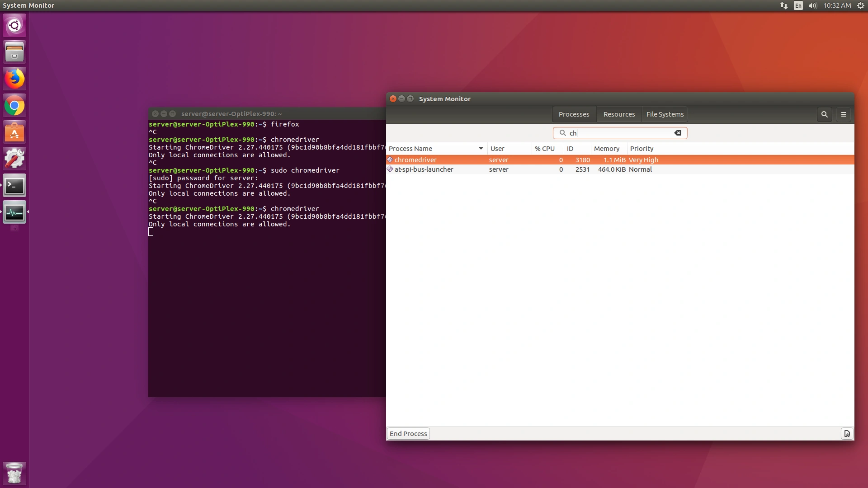
Task: Open Chrome from the dock
Action: tap(14, 105)
